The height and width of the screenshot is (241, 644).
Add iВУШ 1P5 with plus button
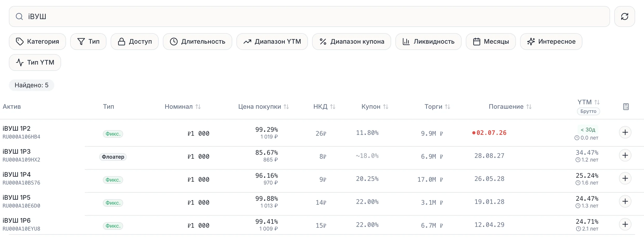625,201
